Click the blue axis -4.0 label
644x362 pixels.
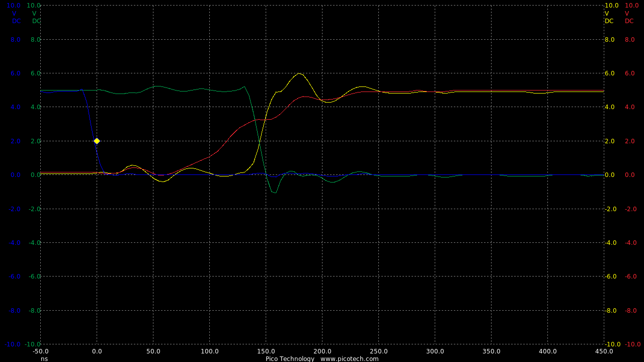[15, 243]
